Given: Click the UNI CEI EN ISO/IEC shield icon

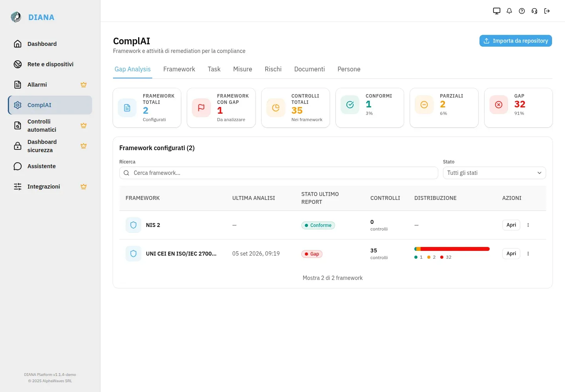Looking at the screenshot, I should click(133, 254).
